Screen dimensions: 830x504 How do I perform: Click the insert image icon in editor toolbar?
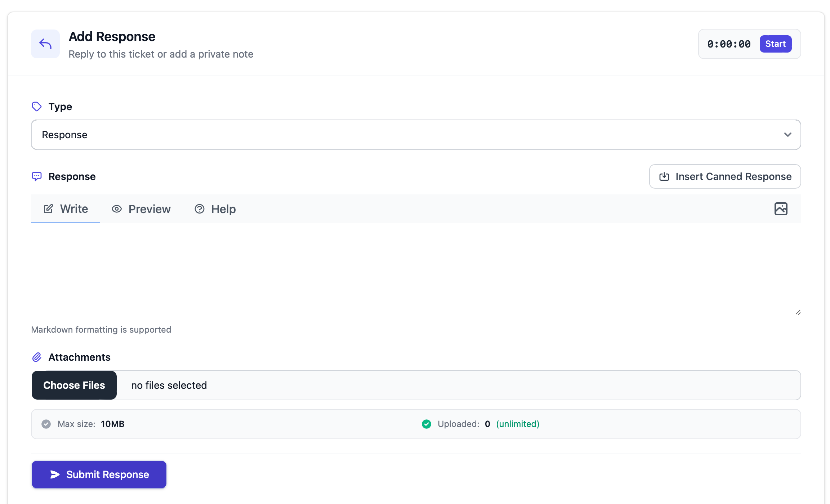point(781,209)
